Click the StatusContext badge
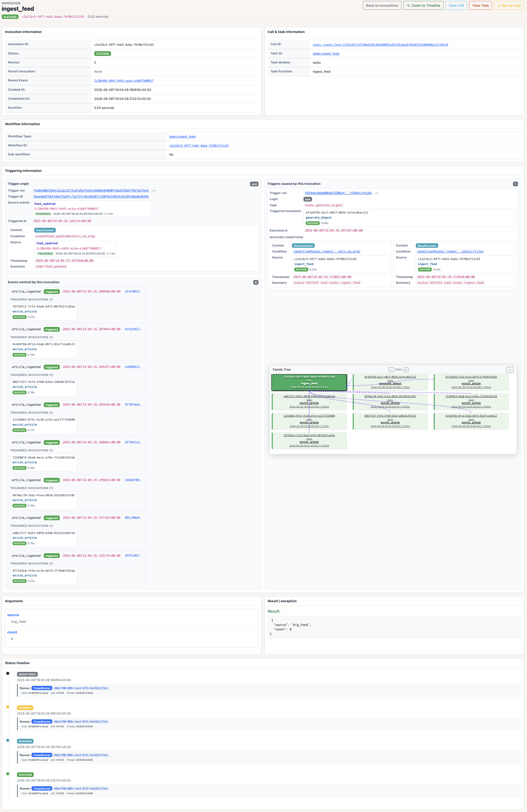527x812 pixels. [x=303, y=246]
